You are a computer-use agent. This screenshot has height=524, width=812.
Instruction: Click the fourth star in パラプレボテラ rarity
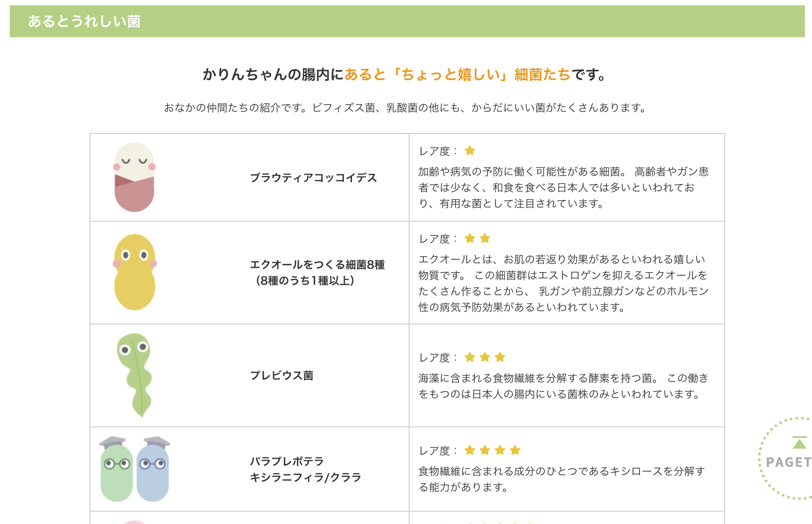click(515, 450)
